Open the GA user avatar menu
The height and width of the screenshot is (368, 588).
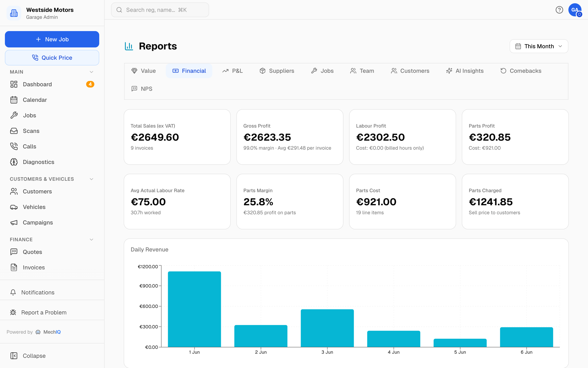point(575,10)
